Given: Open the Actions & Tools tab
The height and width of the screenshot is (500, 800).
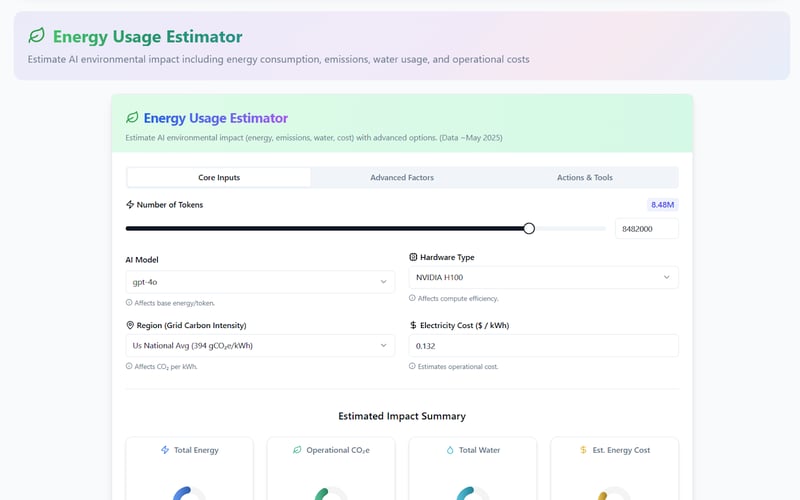Looking at the screenshot, I should click(585, 178).
